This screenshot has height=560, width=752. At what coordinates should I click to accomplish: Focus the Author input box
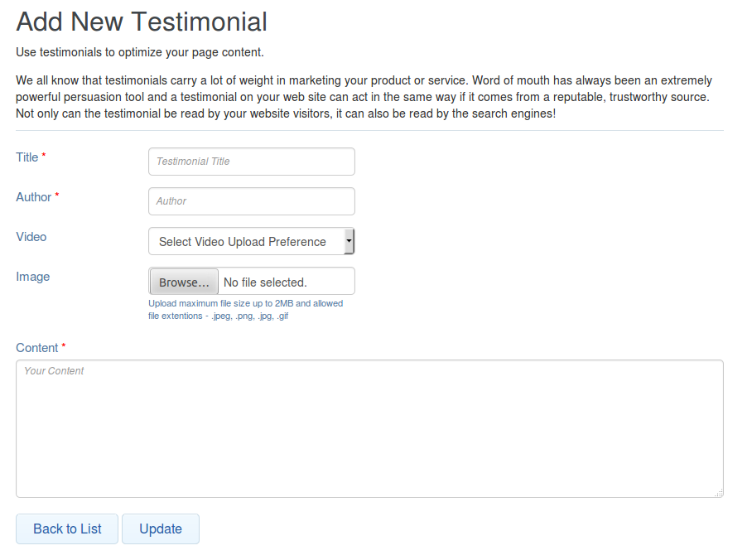coord(251,200)
